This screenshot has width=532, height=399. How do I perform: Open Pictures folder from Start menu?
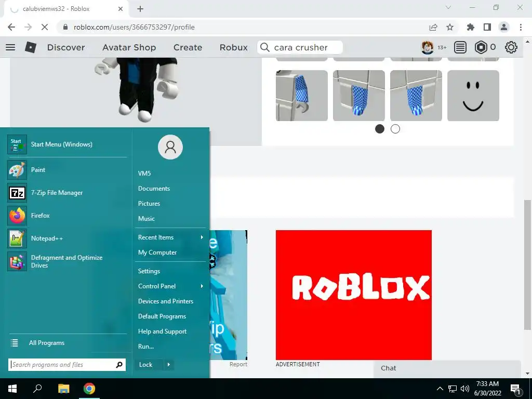point(149,204)
